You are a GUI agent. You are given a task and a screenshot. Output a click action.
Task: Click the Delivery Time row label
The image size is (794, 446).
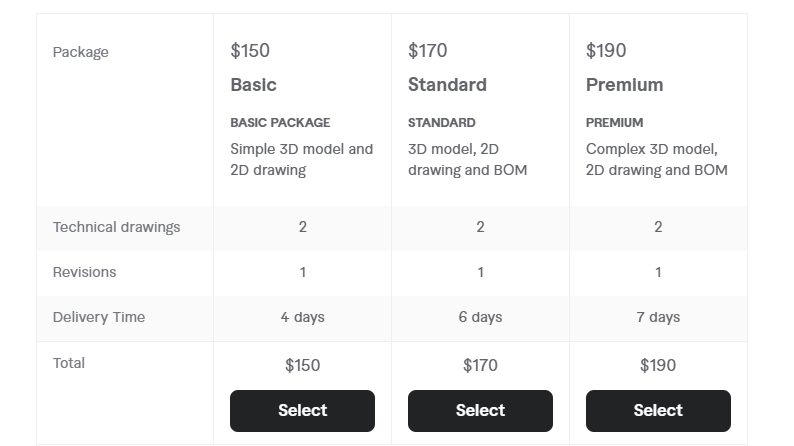pyautogui.click(x=99, y=317)
